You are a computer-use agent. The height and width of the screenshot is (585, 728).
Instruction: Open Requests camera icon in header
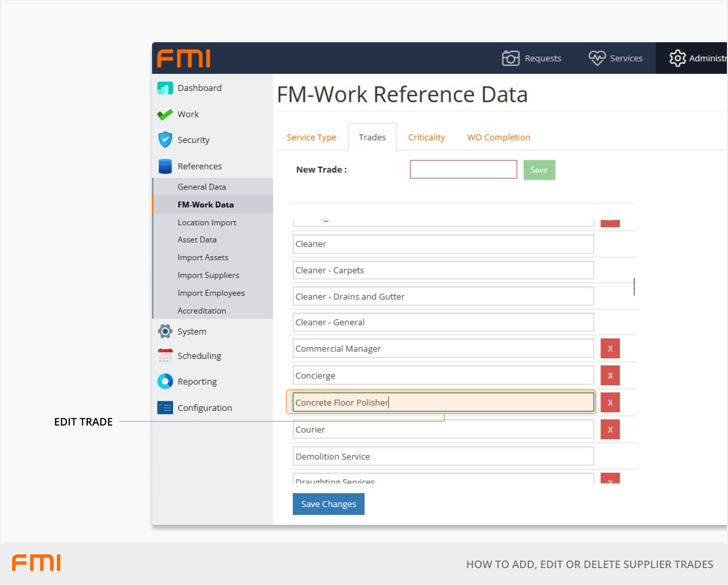[x=510, y=58]
